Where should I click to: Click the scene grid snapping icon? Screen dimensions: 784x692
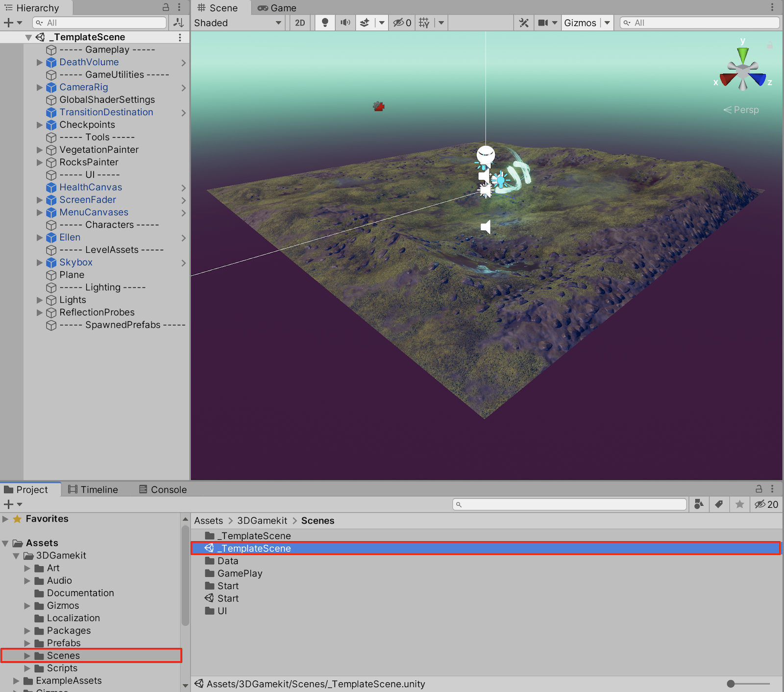click(424, 23)
